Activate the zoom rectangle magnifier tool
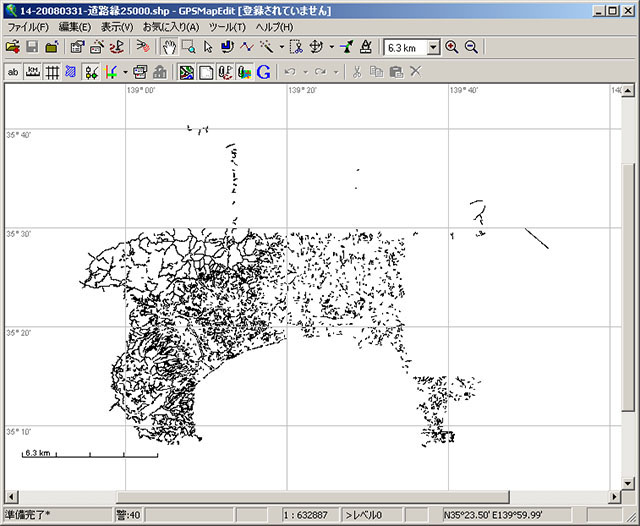The width and height of the screenshot is (640, 526). click(188, 47)
